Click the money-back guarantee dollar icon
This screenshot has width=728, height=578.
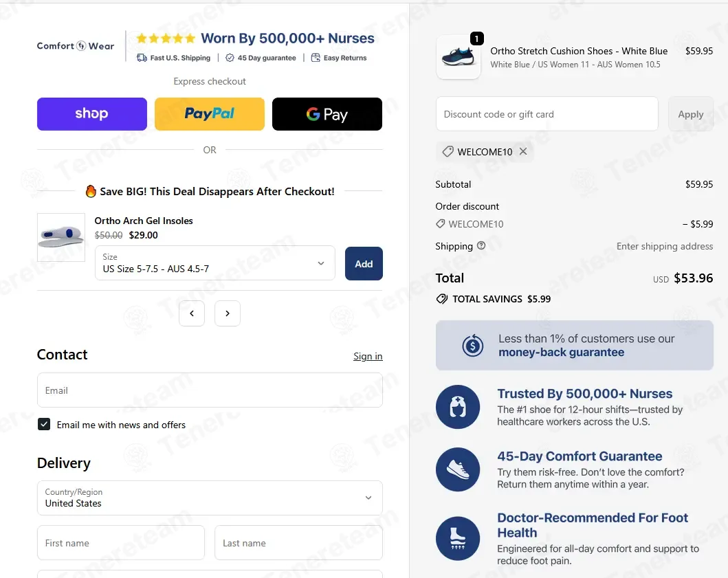tap(473, 346)
